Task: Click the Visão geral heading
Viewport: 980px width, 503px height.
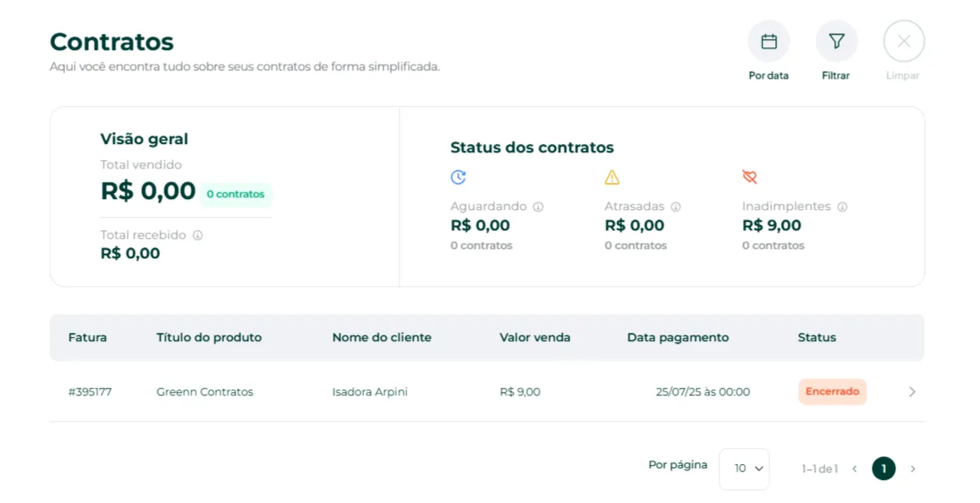Action: (145, 139)
